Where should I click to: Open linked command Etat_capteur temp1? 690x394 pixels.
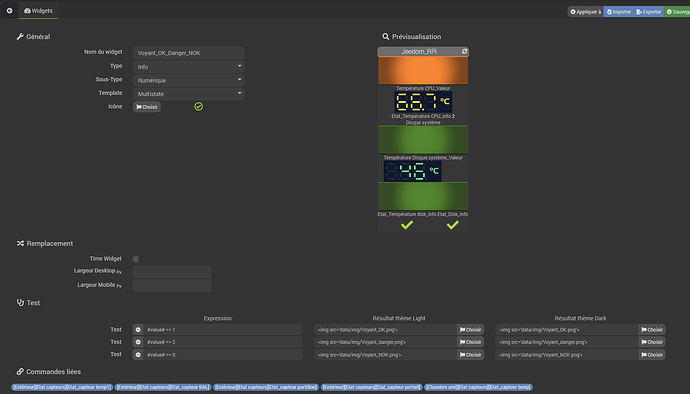click(62, 387)
